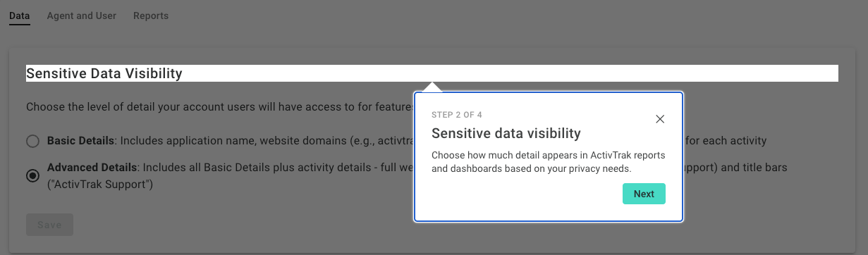Switch to the Agent and User tab
The image size is (868, 255).
pyautogui.click(x=82, y=15)
